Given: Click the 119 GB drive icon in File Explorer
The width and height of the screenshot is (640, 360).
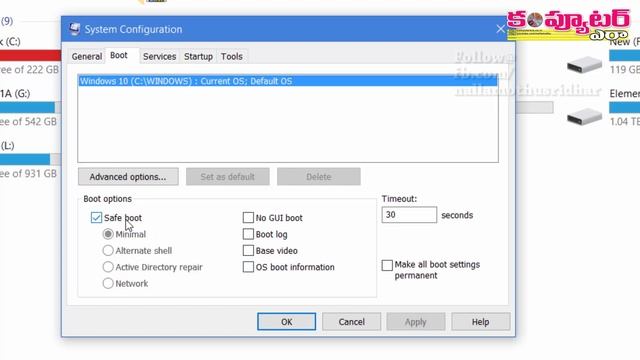Looking at the screenshot, I should [584, 64].
